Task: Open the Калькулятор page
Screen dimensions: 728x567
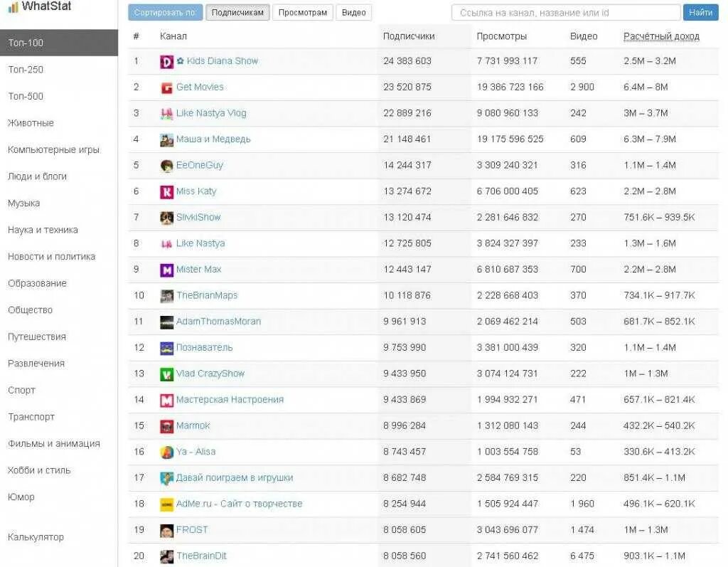Action: 36,537
